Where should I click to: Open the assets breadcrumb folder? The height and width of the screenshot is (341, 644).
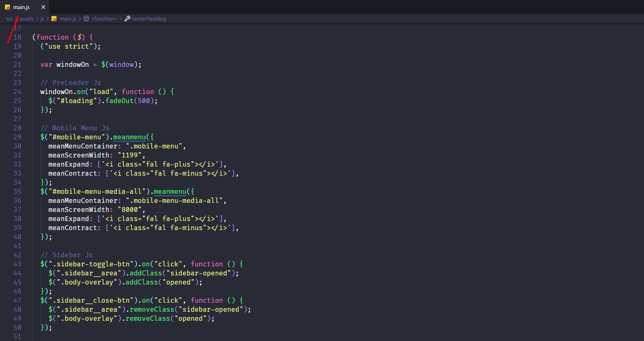point(27,19)
